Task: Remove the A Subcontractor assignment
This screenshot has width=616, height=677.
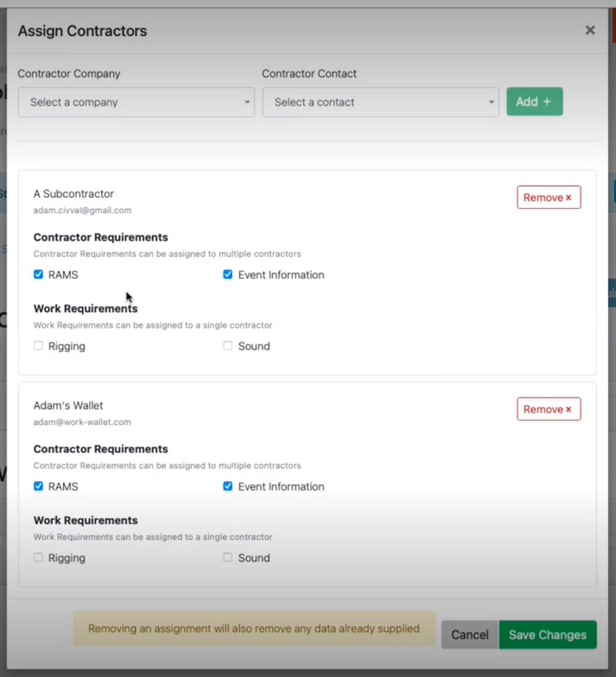Action: 548,197
